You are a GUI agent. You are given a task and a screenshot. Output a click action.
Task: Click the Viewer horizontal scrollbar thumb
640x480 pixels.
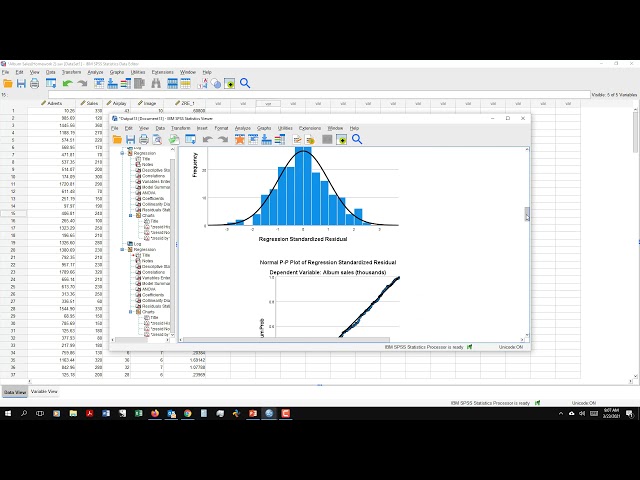click(286, 340)
